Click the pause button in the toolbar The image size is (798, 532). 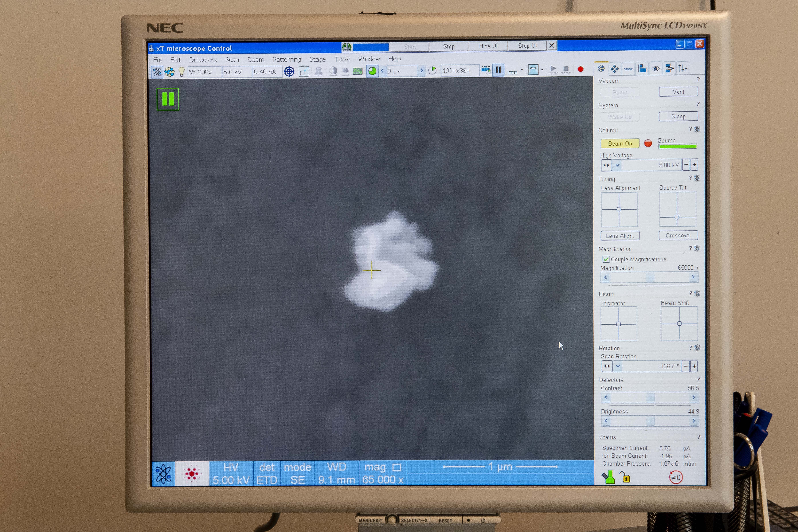tap(498, 70)
